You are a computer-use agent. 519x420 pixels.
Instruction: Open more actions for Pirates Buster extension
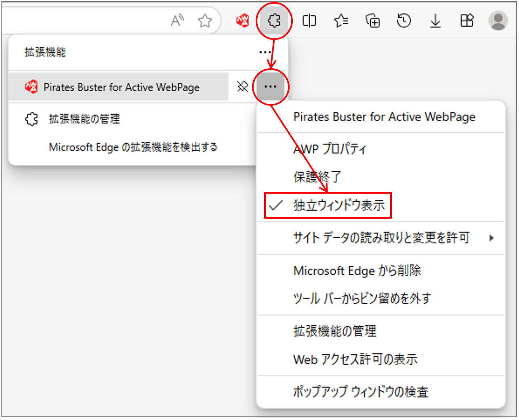click(x=270, y=86)
